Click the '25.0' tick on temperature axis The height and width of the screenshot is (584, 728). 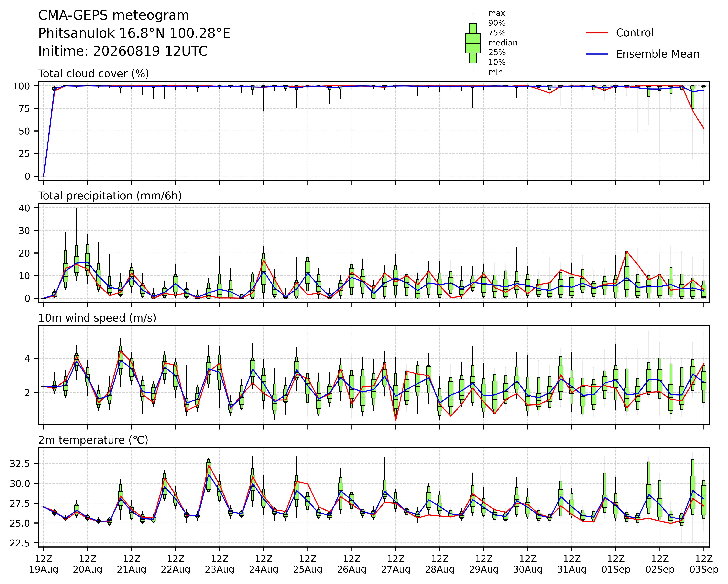[20, 523]
